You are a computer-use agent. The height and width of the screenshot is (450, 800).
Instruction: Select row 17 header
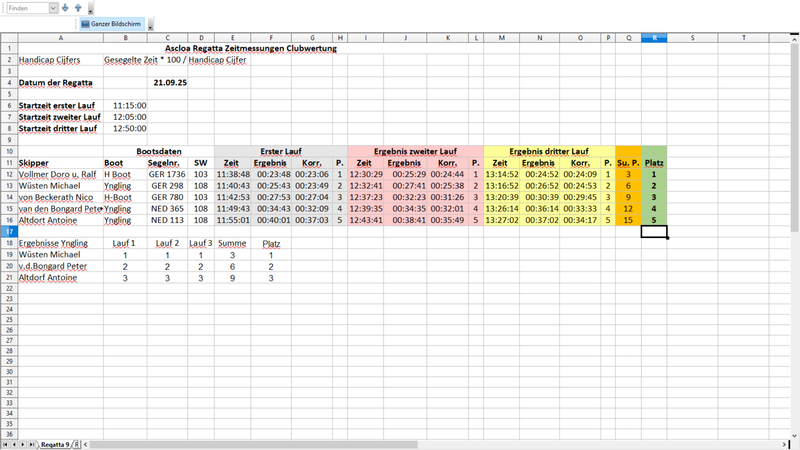(x=8, y=231)
